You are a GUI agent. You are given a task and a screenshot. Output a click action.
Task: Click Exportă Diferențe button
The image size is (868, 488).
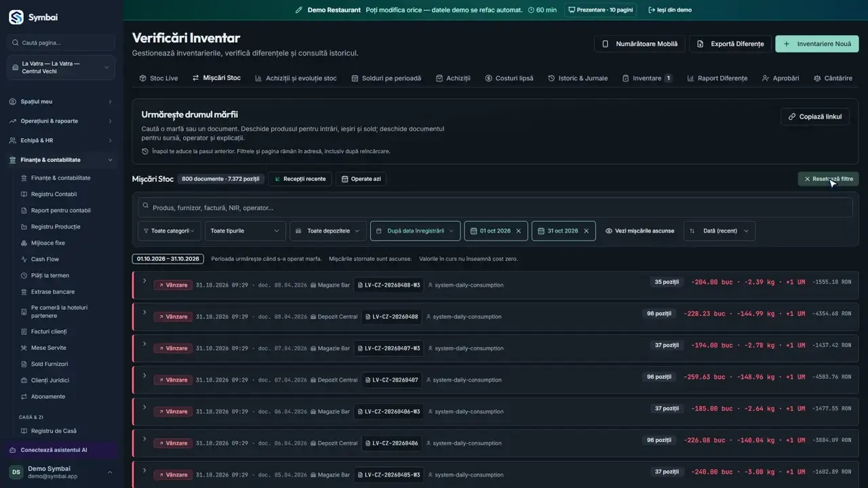tap(730, 44)
